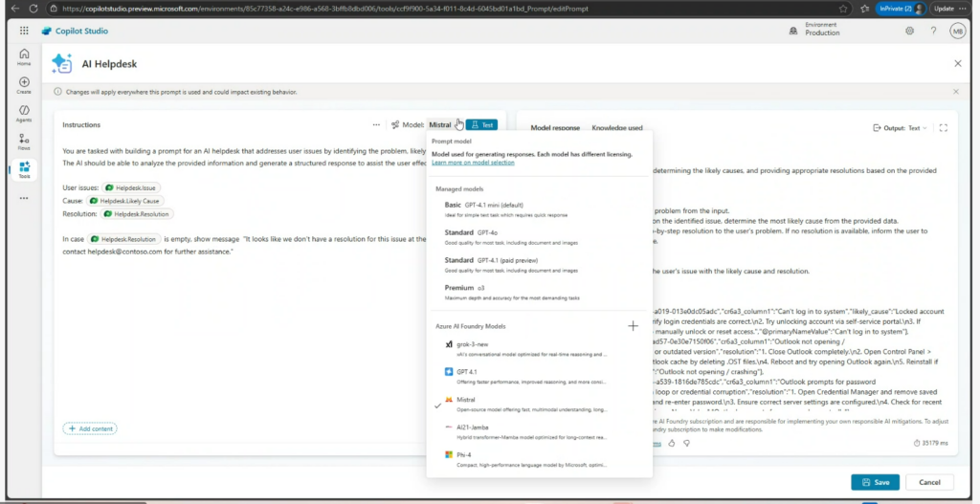Click the 35179 ms response time
The height and width of the screenshot is (504, 980).
pos(930,443)
